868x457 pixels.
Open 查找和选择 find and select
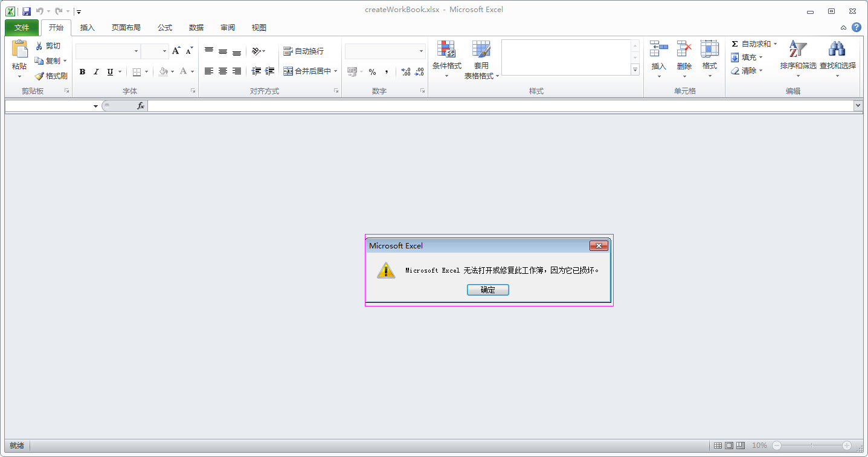[837, 60]
